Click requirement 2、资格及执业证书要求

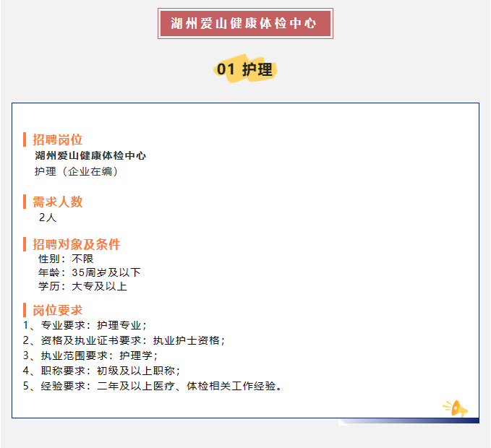(x=124, y=340)
